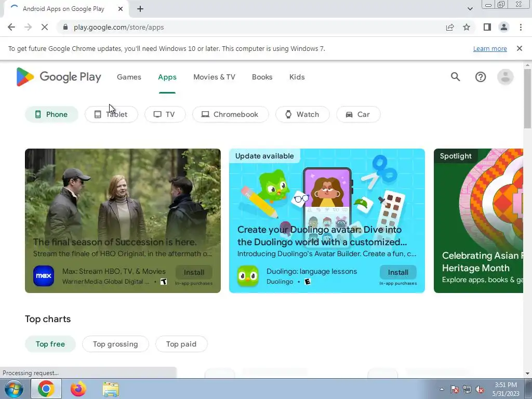Click the taskbar clock and date

click(506, 389)
